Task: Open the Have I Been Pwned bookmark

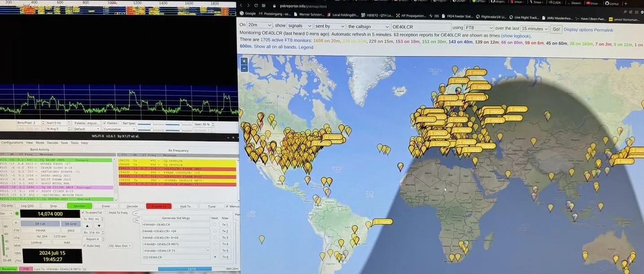Action: pos(590,19)
